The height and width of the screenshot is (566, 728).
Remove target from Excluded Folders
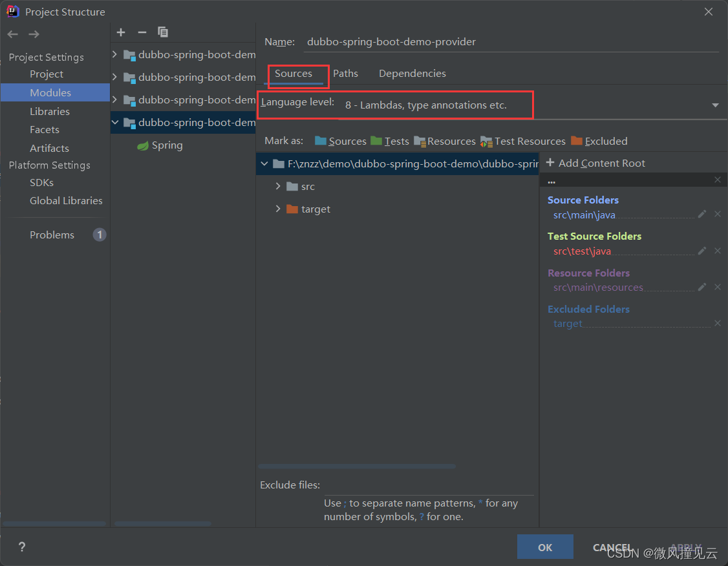click(718, 323)
